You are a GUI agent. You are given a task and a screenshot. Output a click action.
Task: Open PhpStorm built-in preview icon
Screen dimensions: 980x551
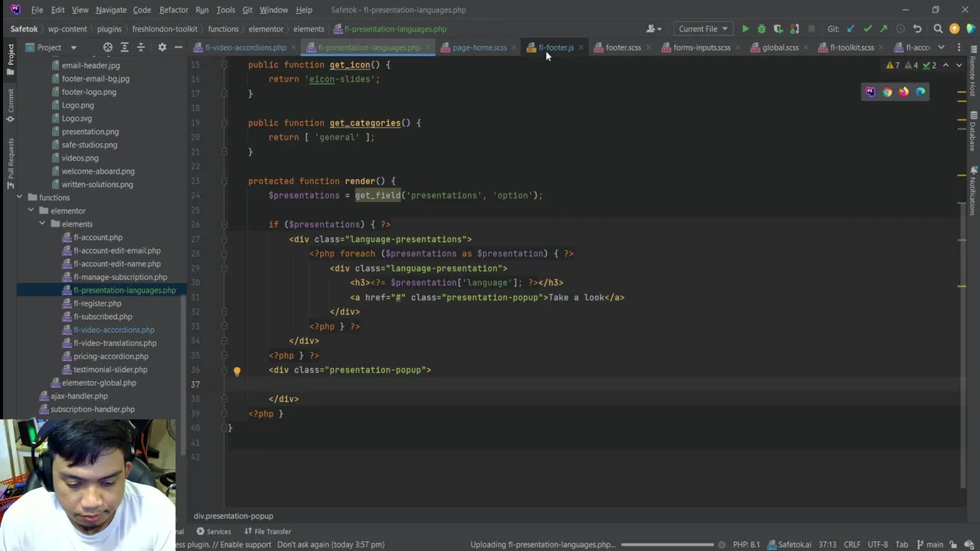click(870, 92)
